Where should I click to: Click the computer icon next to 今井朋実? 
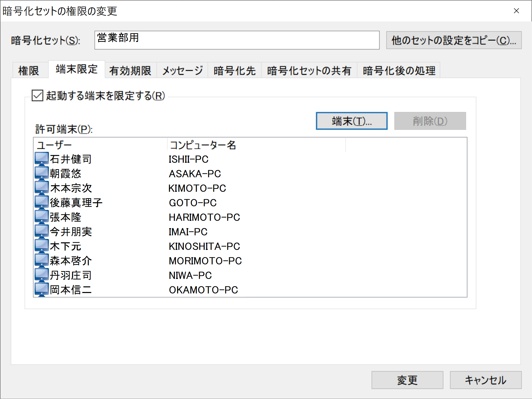click(41, 231)
